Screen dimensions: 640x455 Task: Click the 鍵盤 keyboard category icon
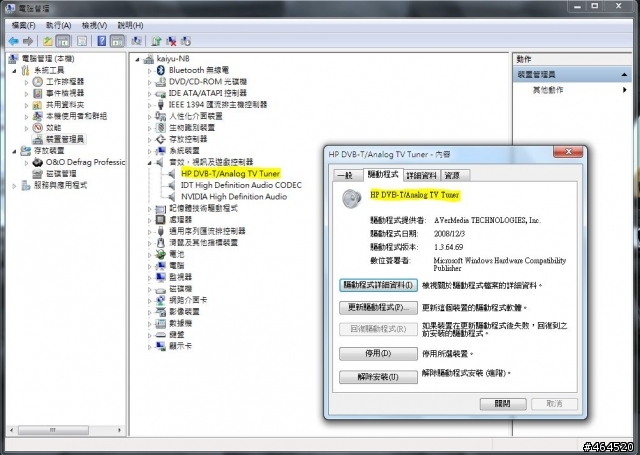click(161, 335)
